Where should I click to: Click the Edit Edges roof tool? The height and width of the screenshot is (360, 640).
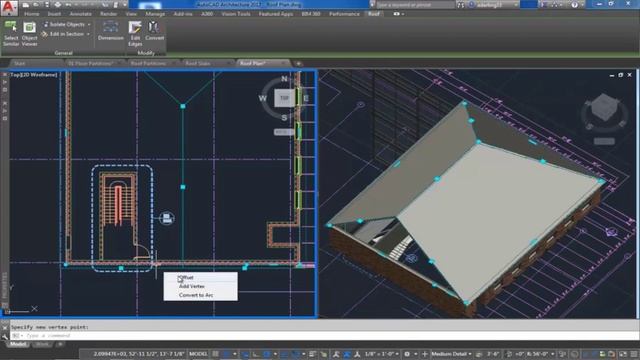tap(135, 33)
